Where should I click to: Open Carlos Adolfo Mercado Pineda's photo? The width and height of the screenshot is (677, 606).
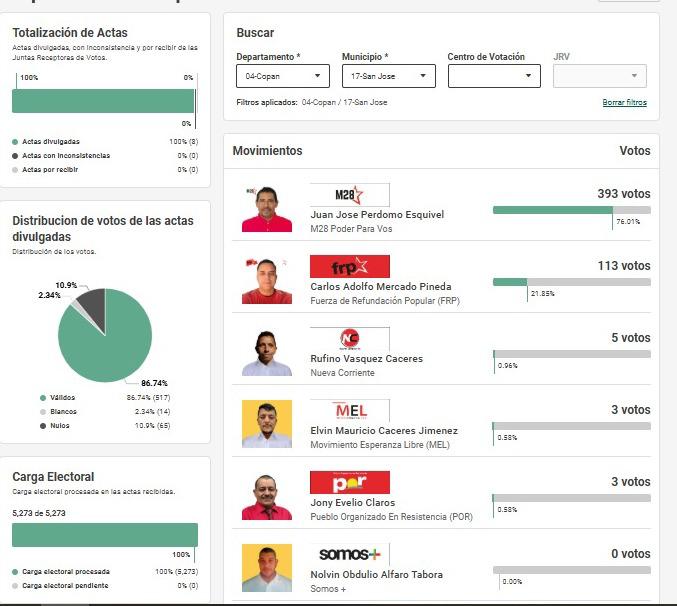point(267,280)
